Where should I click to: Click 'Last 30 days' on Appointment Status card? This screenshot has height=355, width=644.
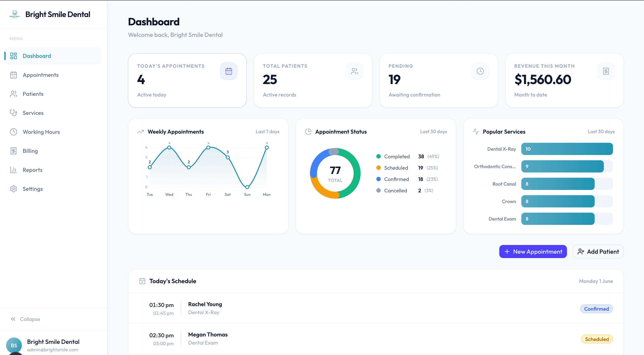click(x=434, y=131)
